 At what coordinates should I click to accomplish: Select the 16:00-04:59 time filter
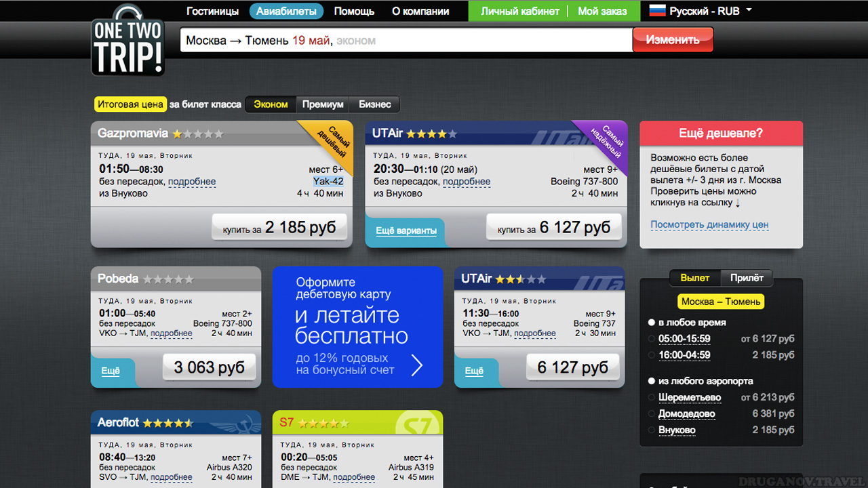[684, 355]
